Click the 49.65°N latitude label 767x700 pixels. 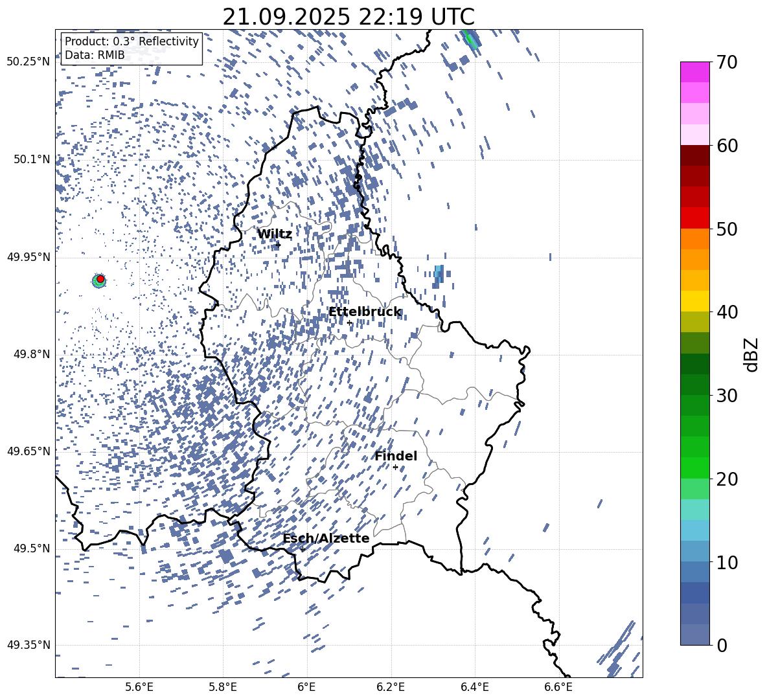coord(29,451)
